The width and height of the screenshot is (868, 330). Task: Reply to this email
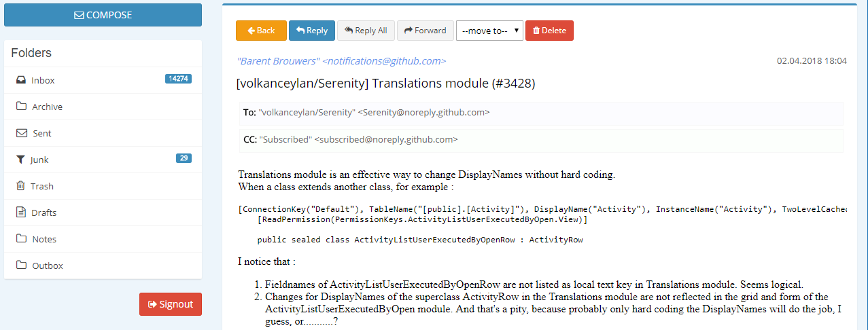click(x=312, y=31)
